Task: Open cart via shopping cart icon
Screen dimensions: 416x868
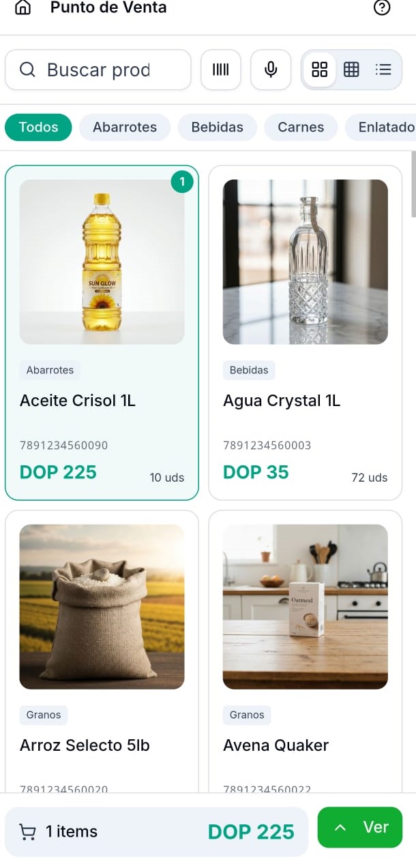Action: click(27, 832)
